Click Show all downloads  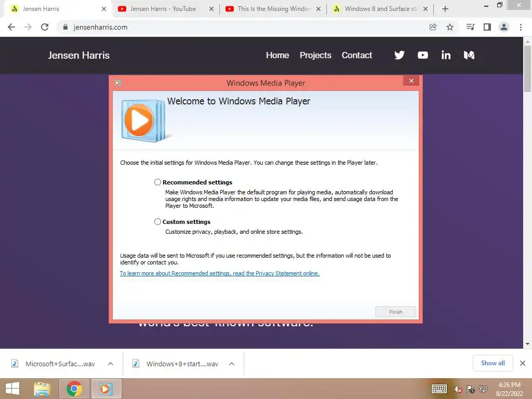(x=493, y=363)
